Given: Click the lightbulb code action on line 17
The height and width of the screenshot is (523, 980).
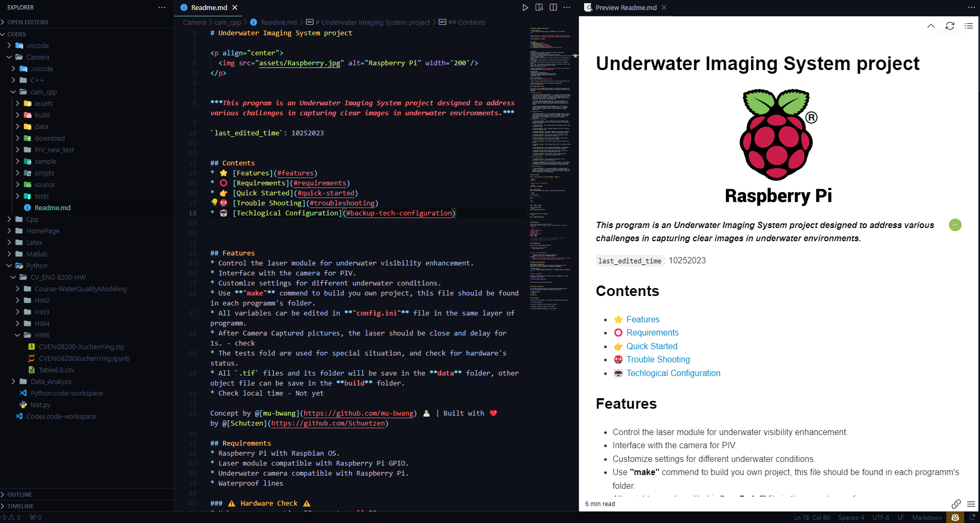Looking at the screenshot, I should click(214, 202).
